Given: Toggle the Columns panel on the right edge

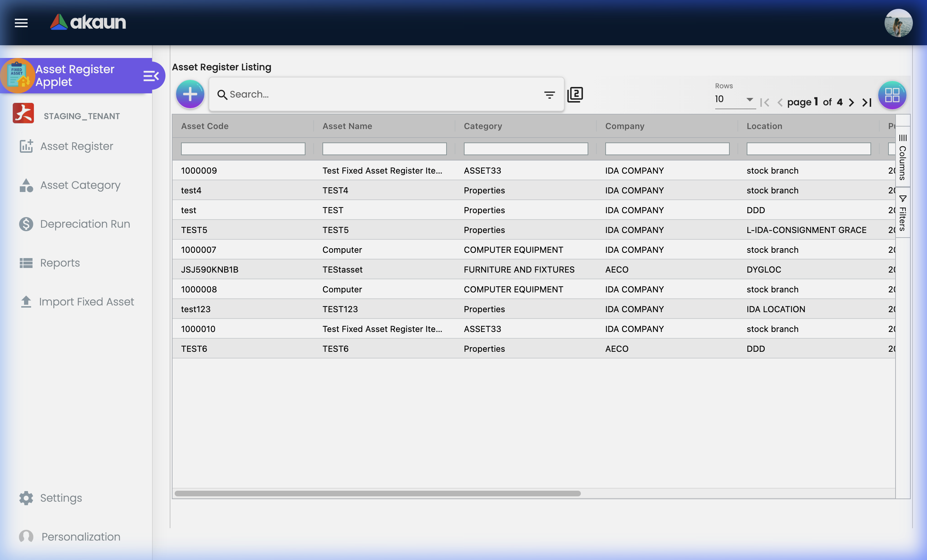Looking at the screenshot, I should [902, 158].
